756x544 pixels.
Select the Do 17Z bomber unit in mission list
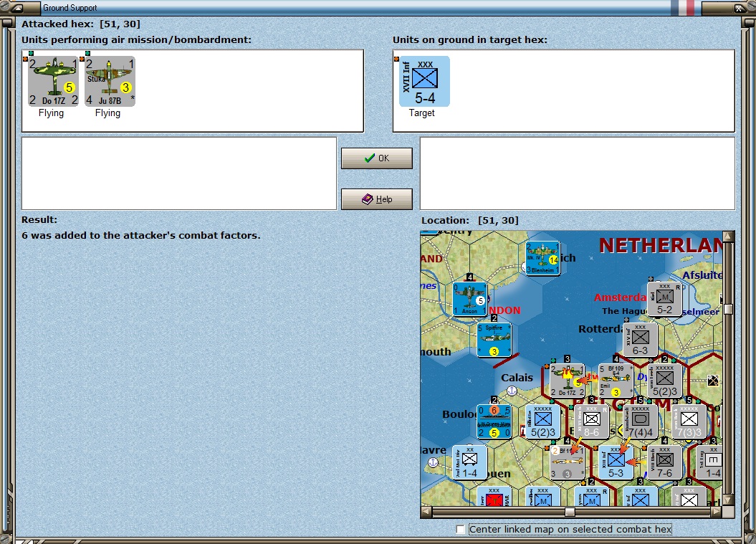click(53, 80)
